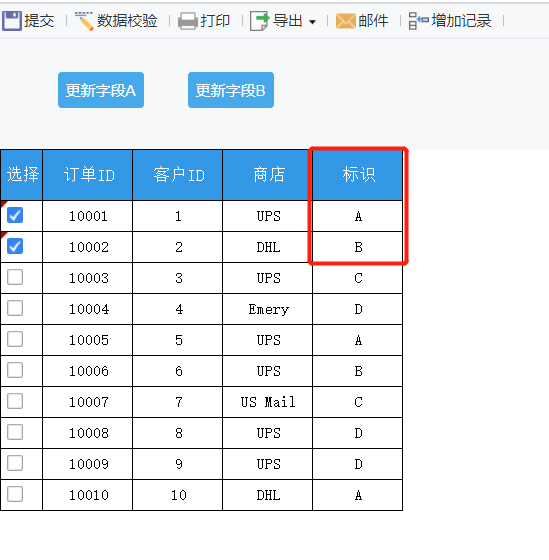Check the checkbox for order 10005

pos(15,339)
